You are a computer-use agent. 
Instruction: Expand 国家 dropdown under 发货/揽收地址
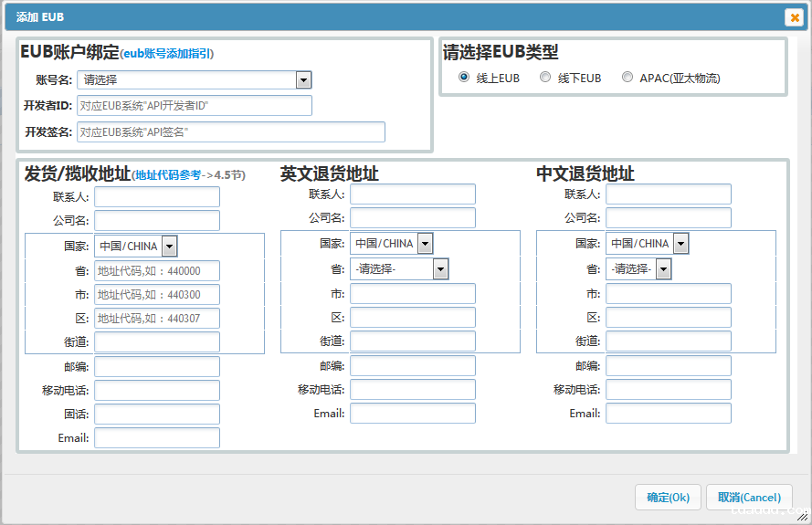[169, 246]
